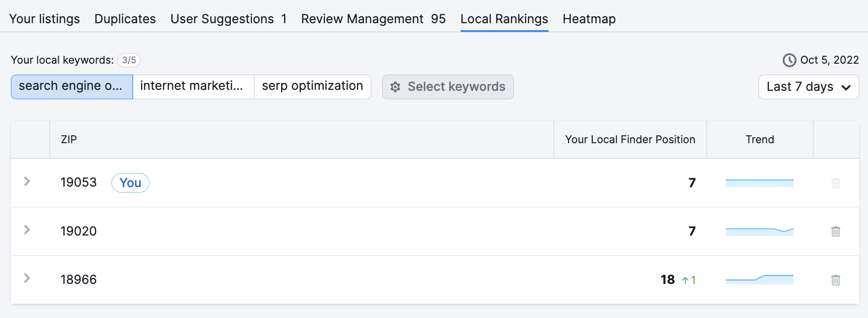
Task: Click the clock icon beside Oct 5, 2022
Action: click(x=789, y=60)
